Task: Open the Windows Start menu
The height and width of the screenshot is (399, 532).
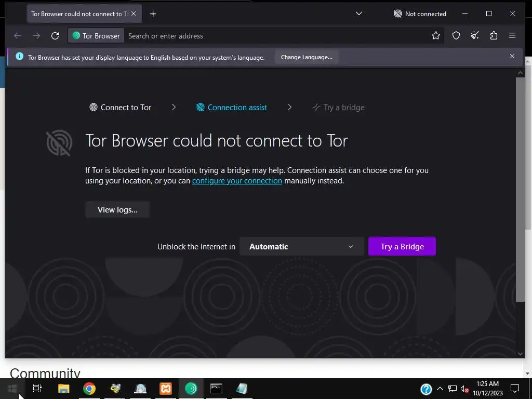Action: coord(12,389)
